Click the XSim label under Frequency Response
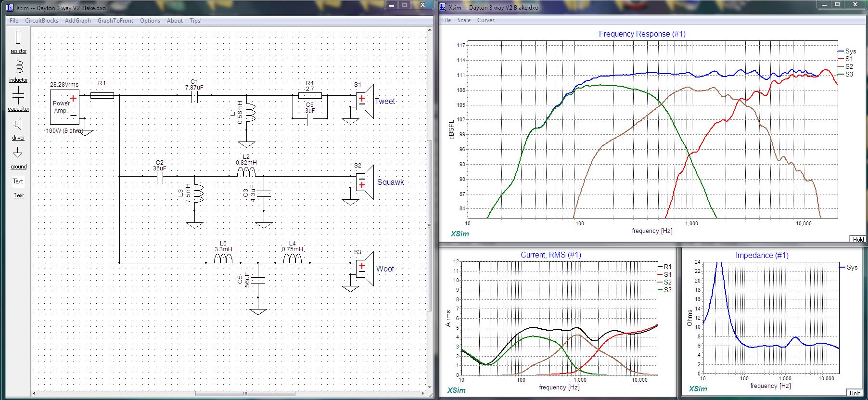The height and width of the screenshot is (400, 868). pyautogui.click(x=460, y=234)
